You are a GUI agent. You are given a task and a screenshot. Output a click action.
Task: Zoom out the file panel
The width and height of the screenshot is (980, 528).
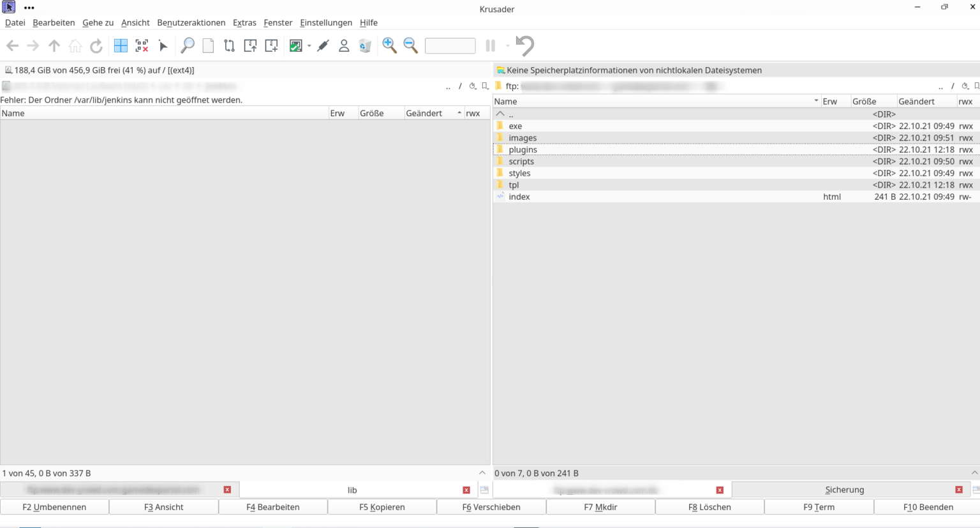pyautogui.click(x=410, y=45)
